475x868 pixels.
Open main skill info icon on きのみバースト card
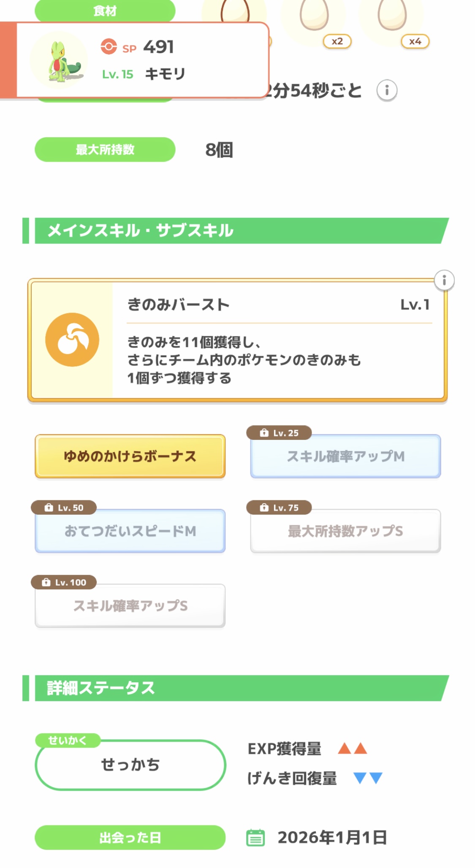coord(444,281)
